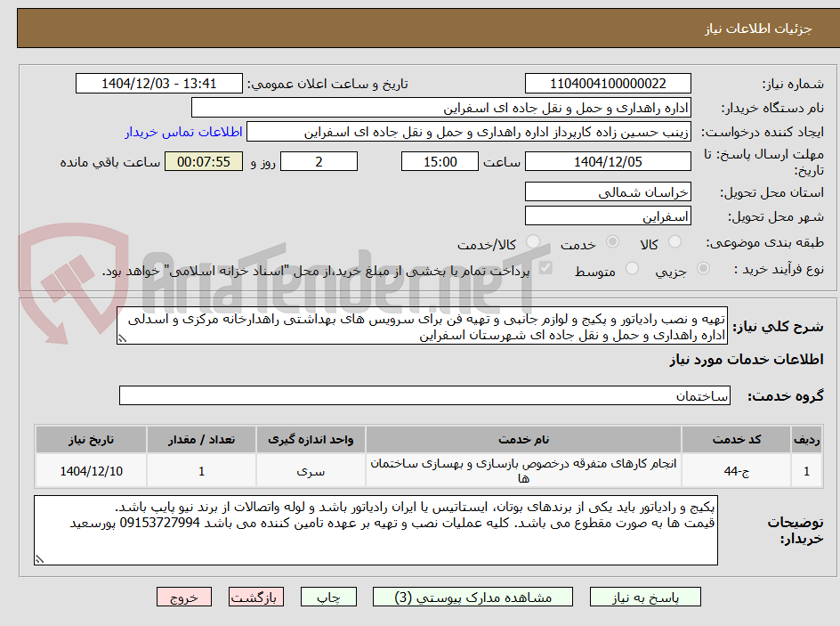Screen dimensions: 840x626
Task: Select the کالا radio button
Action: [675, 241]
